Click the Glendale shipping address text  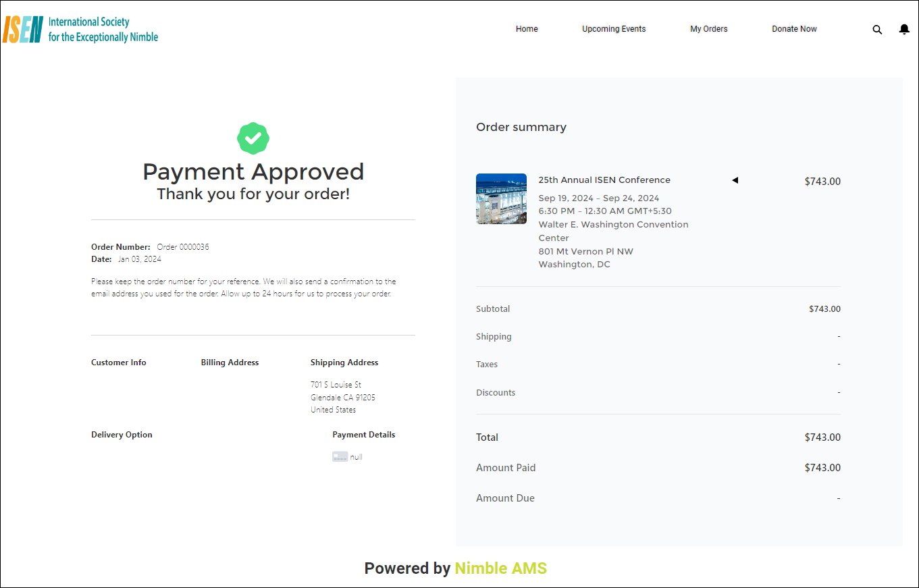[x=342, y=398]
